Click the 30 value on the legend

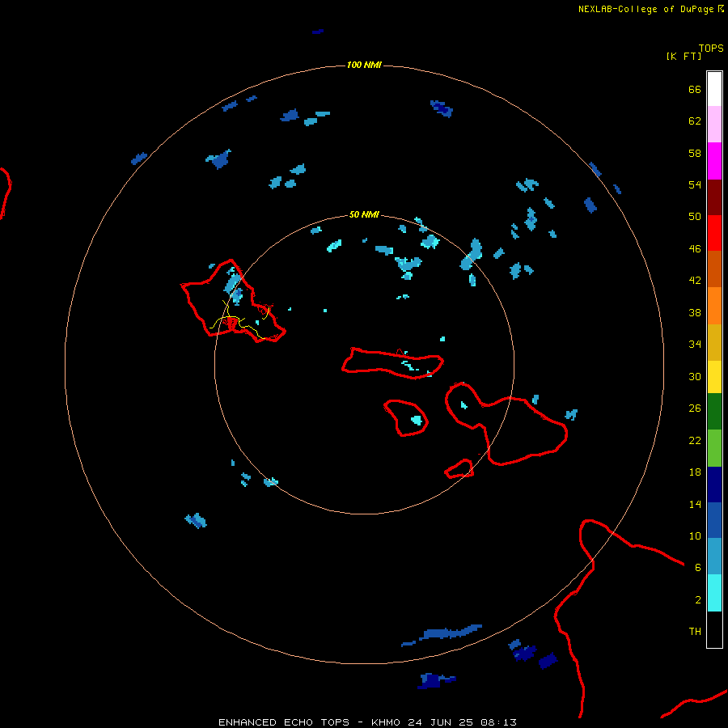tap(695, 376)
